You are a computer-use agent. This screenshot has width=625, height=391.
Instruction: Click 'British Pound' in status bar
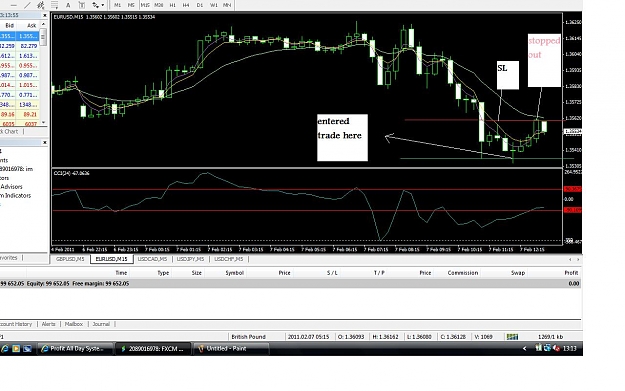tap(248, 337)
